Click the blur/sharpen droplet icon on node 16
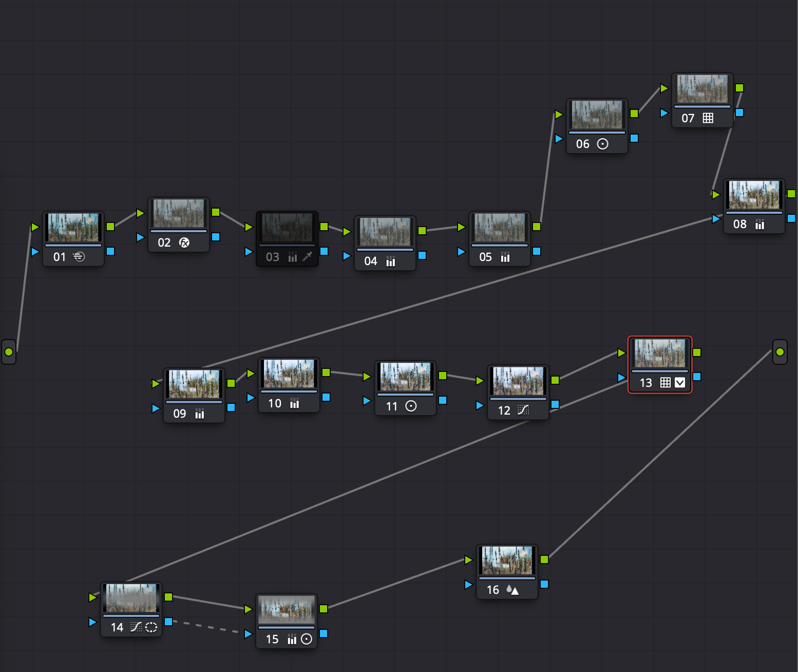Viewport: 798px width, 672px height. tap(512, 590)
